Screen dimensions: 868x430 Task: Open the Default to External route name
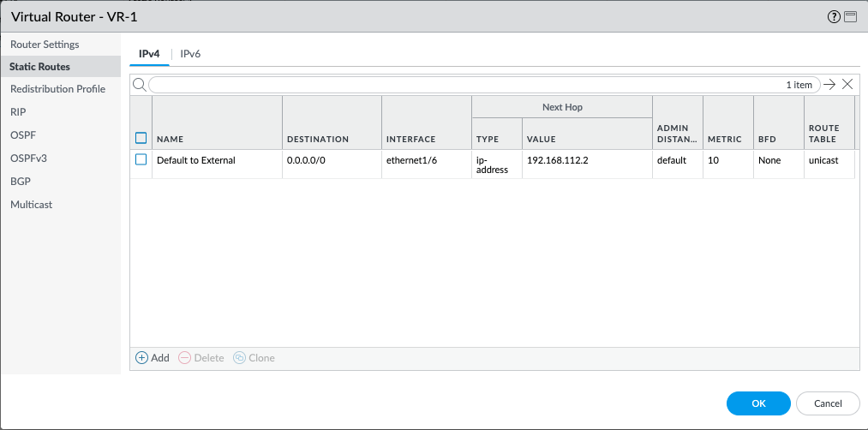(195, 160)
